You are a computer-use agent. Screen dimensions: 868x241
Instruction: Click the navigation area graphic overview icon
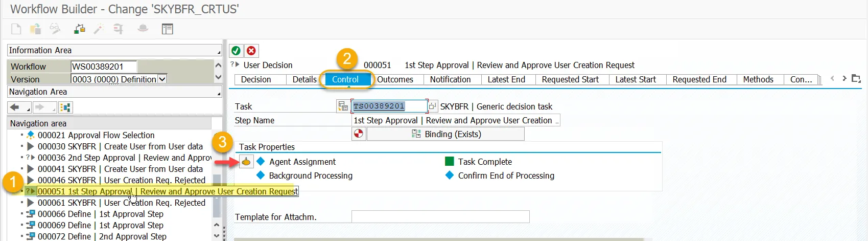click(65, 107)
